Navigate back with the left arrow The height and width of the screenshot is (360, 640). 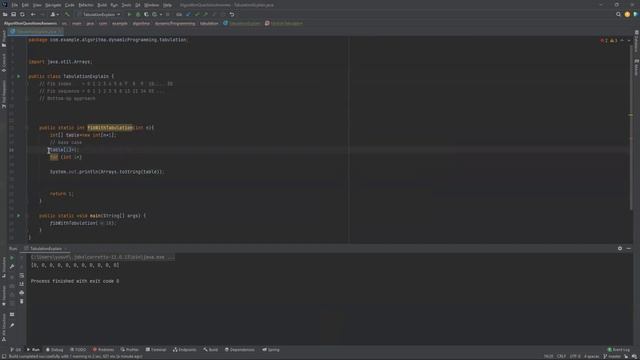pos(33,14)
